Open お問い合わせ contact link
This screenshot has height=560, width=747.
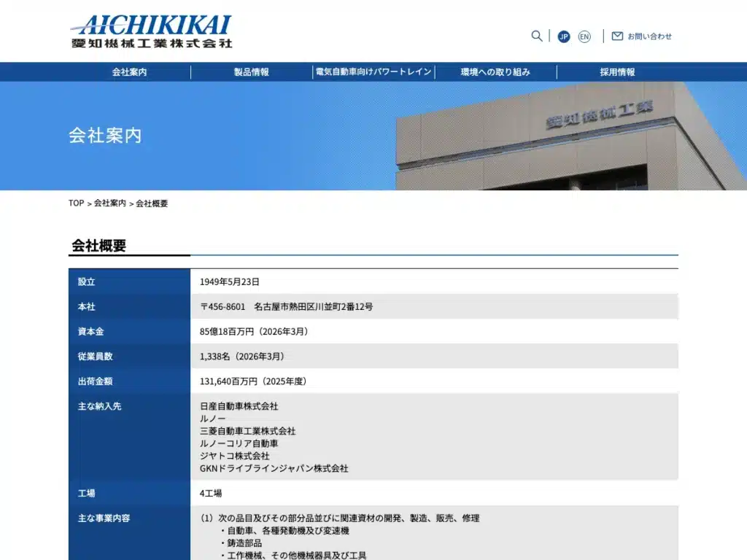click(649, 36)
